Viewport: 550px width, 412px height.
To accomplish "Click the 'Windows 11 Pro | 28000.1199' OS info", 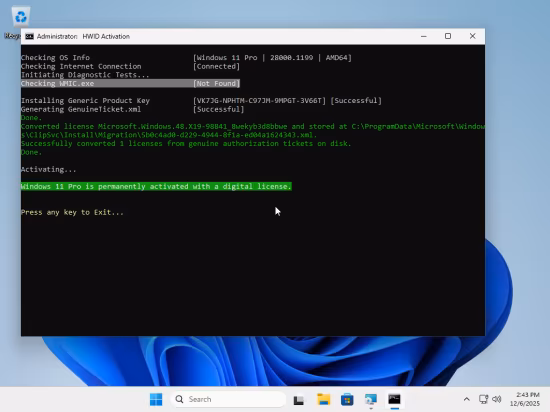I will tap(272, 58).
